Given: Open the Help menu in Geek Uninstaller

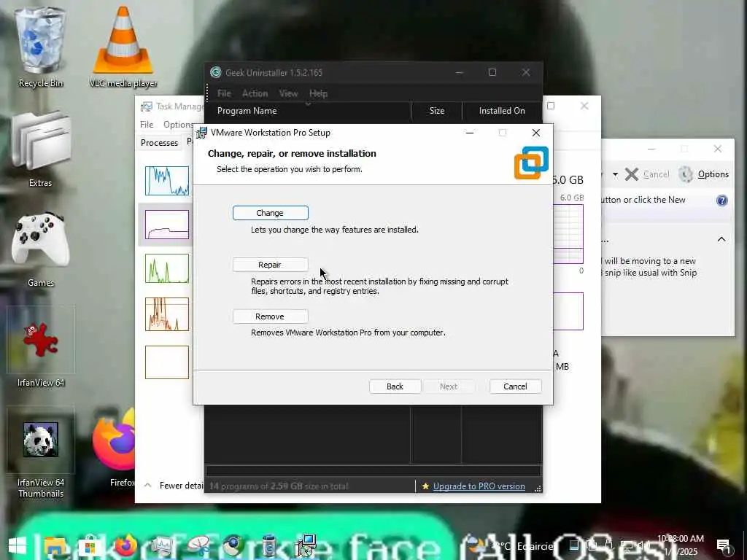Looking at the screenshot, I should pos(318,93).
